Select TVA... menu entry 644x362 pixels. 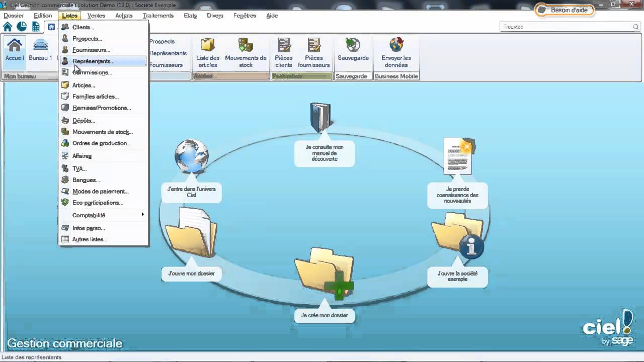(x=103, y=169)
